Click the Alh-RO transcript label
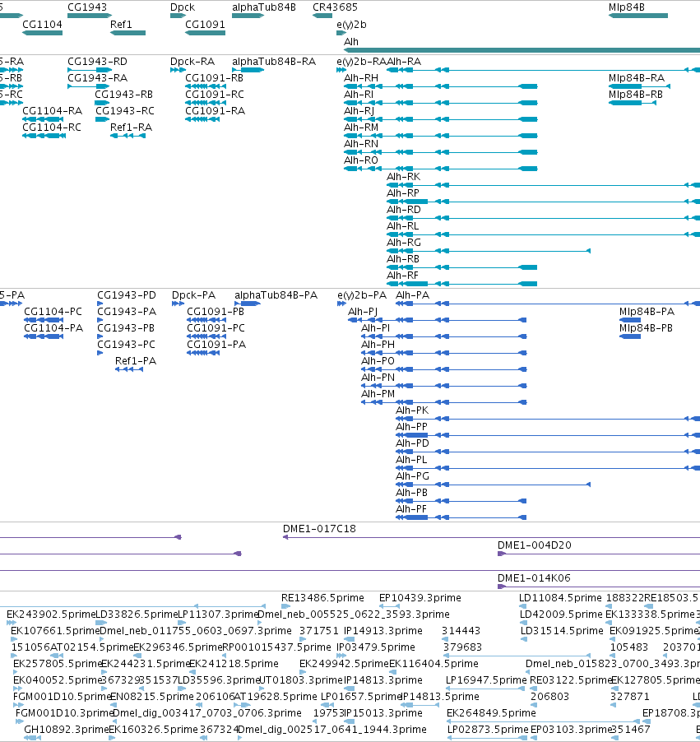The width and height of the screenshot is (700, 742). coord(360,160)
